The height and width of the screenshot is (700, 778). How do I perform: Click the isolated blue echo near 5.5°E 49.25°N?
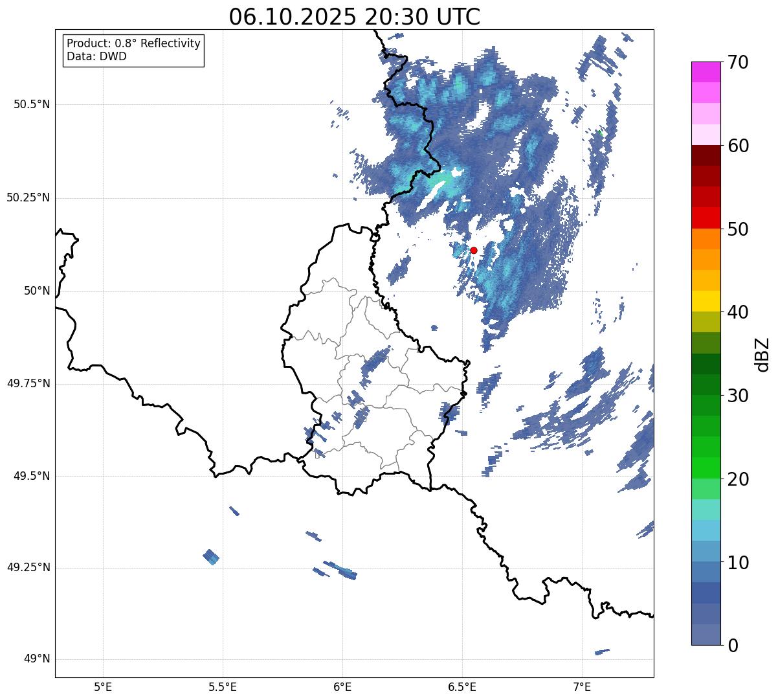(211, 556)
